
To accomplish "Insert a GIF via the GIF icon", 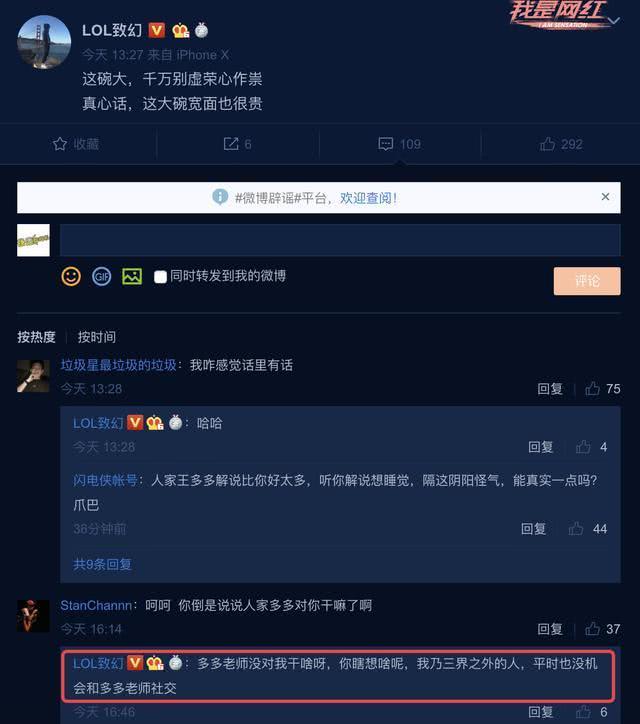I will coord(102,277).
